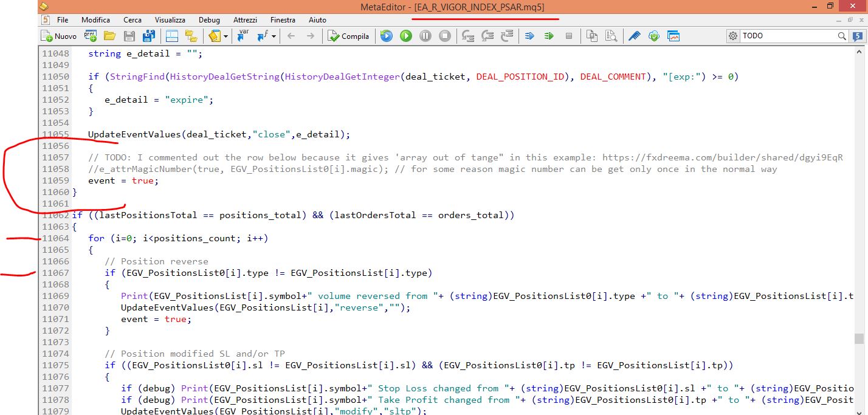The width and height of the screenshot is (868, 415).
Task: Start profiling on real data (green arrow icon)
Action: [549, 36]
